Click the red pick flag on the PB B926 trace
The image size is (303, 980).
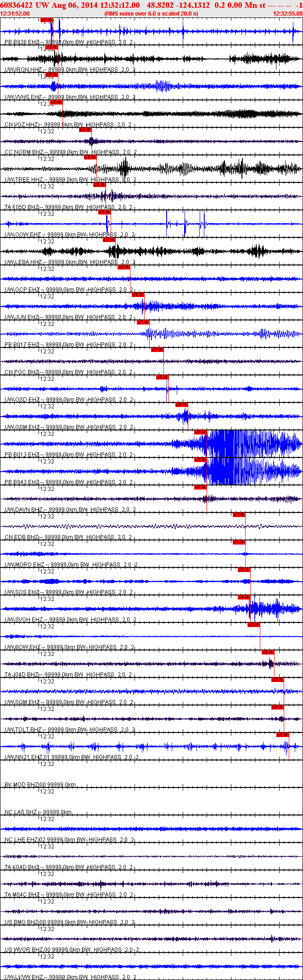click(x=47, y=20)
